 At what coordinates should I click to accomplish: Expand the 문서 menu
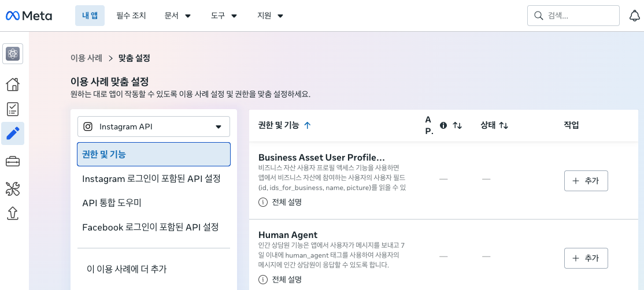click(178, 16)
